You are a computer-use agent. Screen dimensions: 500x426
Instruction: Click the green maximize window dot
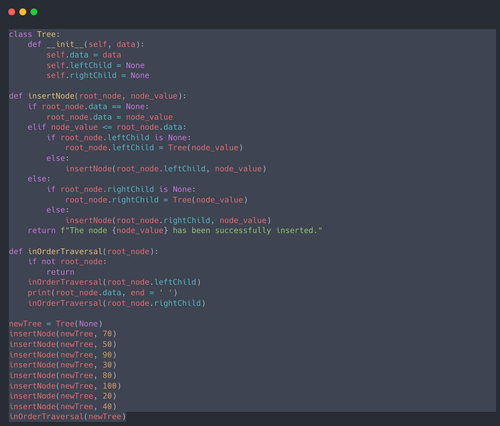coord(34,12)
